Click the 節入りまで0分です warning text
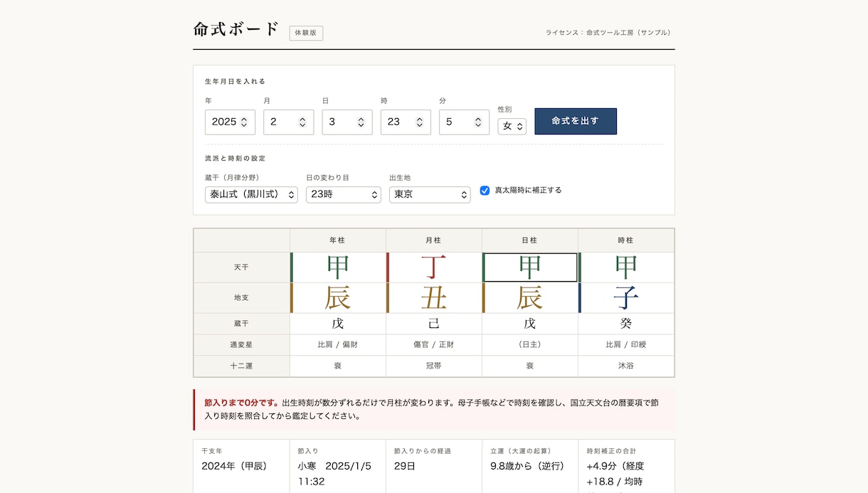Screen dimensions: 868x493 click(241, 403)
